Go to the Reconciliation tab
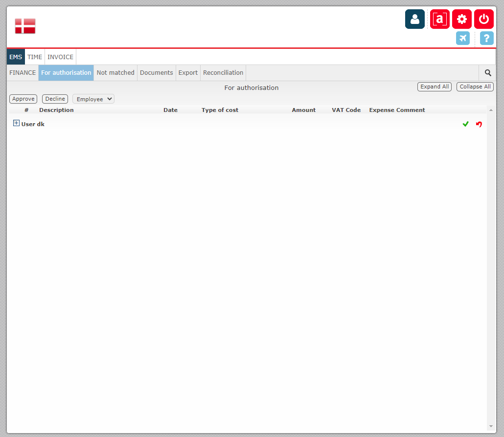The image size is (504, 437). click(223, 73)
